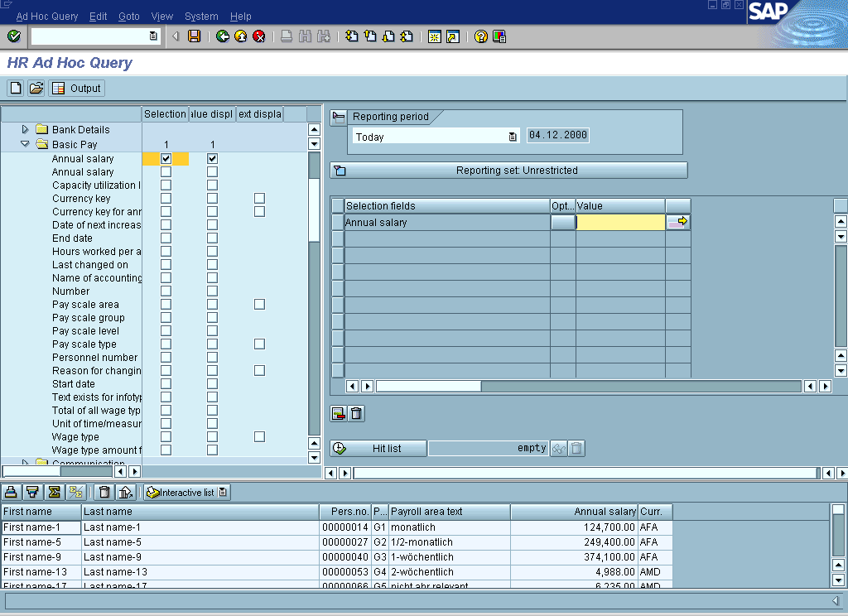The height and width of the screenshot is (616, 848).
Task: Click the Annual salary column header in output
Action: [574, 512]
